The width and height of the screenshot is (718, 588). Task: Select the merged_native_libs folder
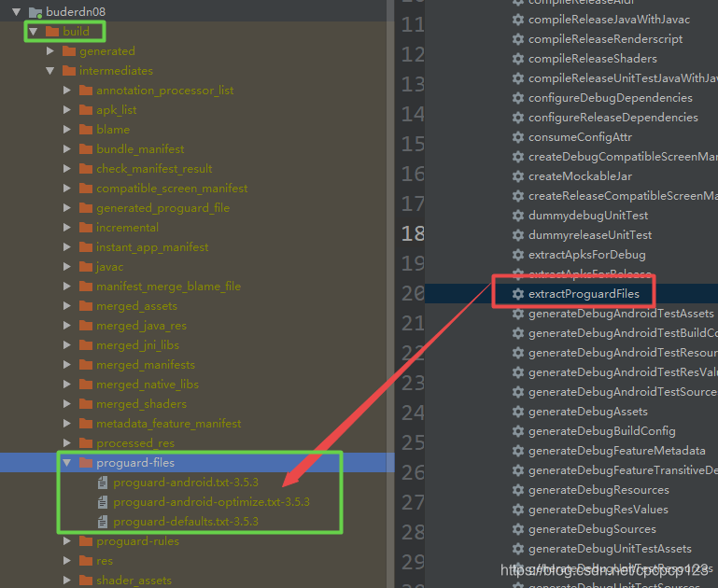[x=147, y=385]
